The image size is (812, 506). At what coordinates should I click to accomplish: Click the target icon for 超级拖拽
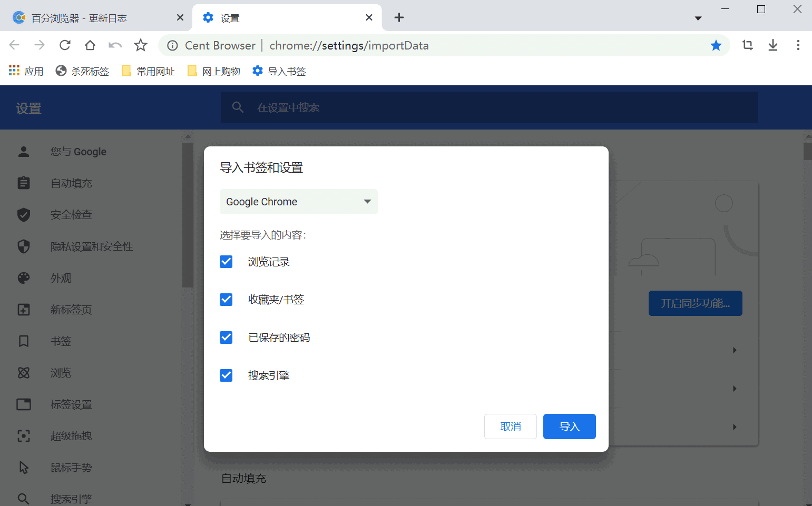[24, 436]
